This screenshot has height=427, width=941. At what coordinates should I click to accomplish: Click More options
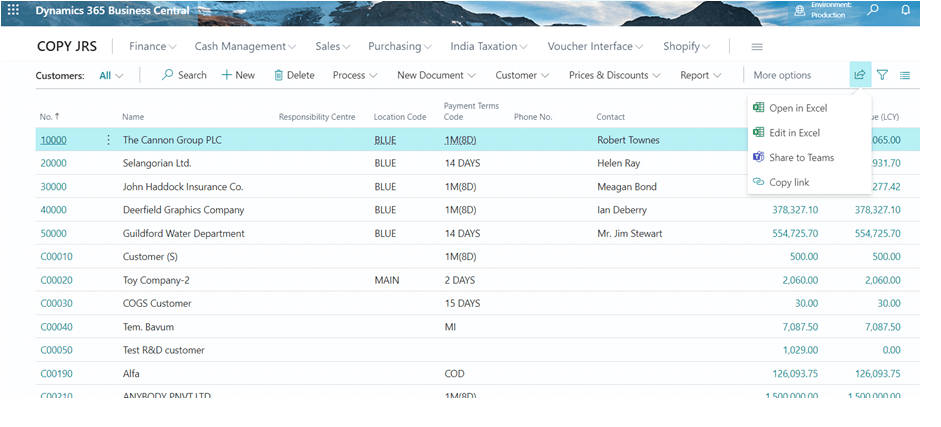tap(782, 75)
